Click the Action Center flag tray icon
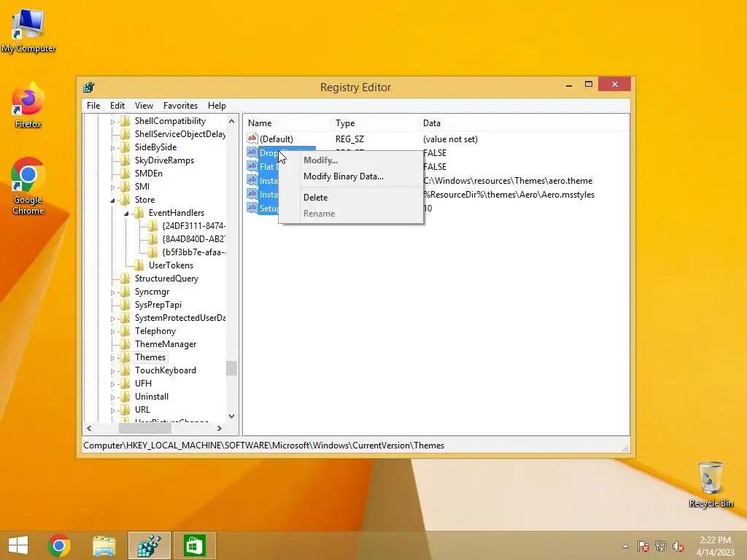Viewport: 747px width, 560px height. 643,546
